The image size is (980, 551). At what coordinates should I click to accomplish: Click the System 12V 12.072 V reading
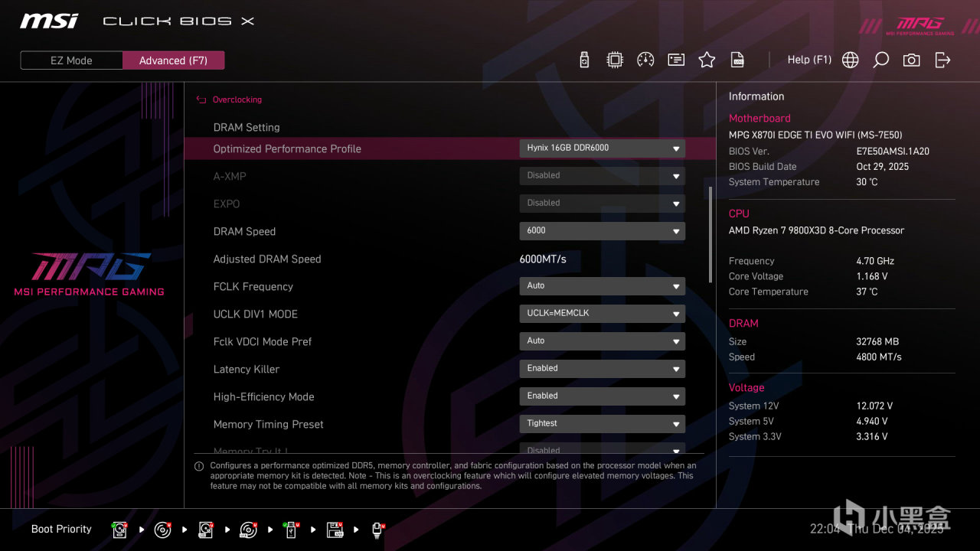point(874,406)
